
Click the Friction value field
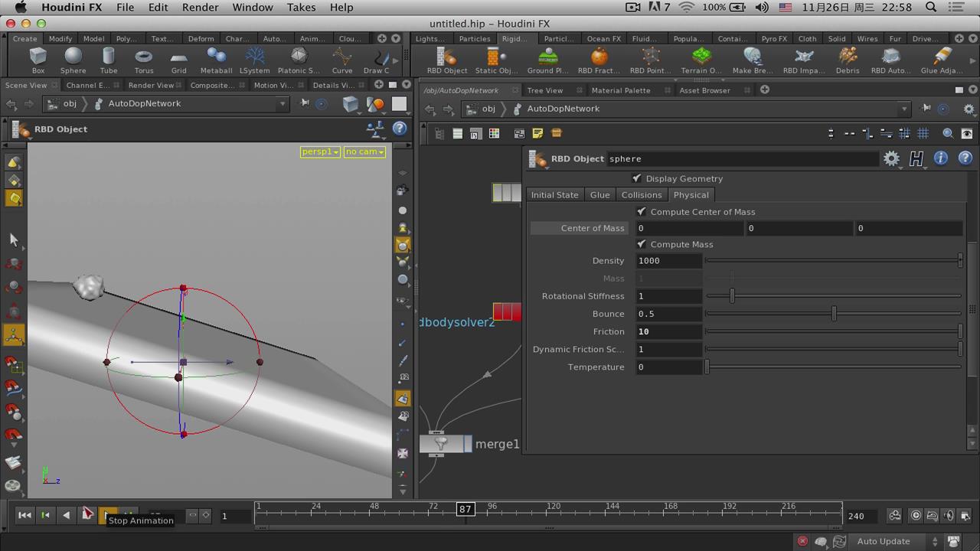point(668,331)
